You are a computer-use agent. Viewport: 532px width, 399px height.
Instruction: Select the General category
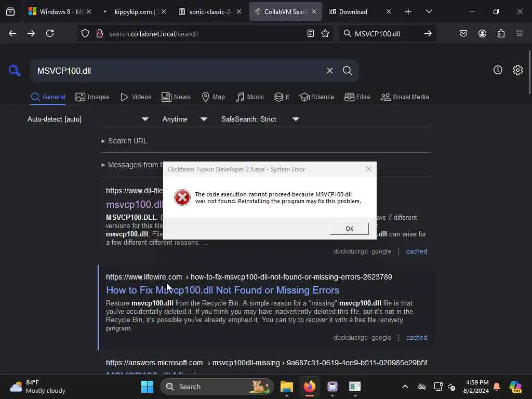pyautogui.click(x=48, y=97)
